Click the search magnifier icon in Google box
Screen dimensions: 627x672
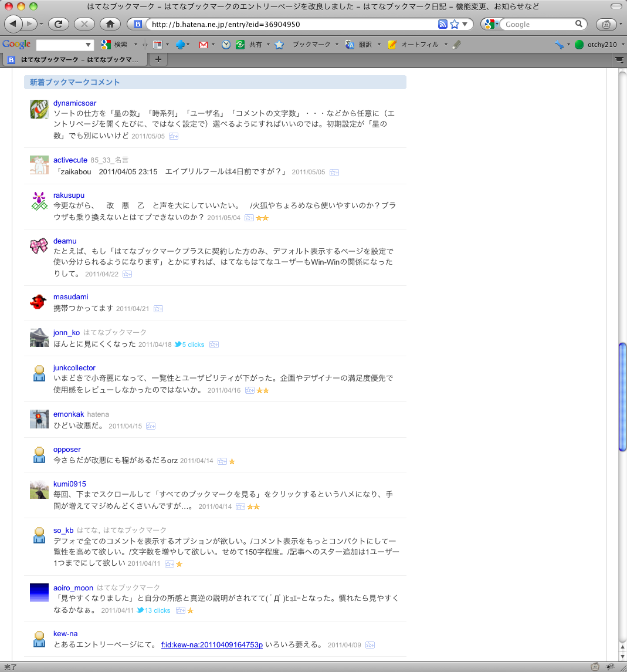click(x=578, y=24)
